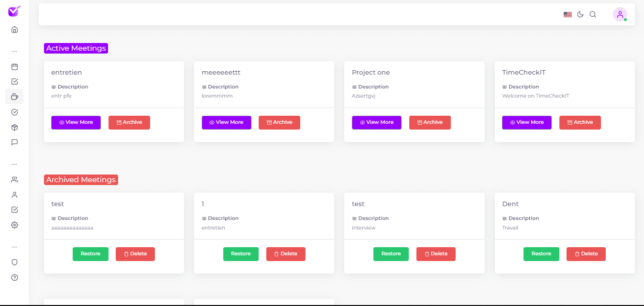Open the chat bubble icon in the sidebar

(x=14, y=142)
